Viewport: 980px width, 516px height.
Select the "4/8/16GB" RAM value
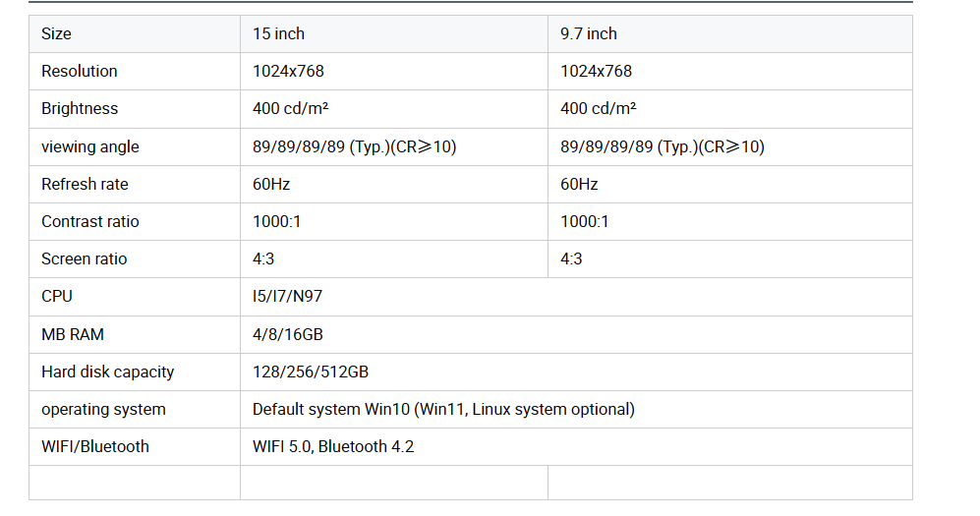click(x=288, y=335)
